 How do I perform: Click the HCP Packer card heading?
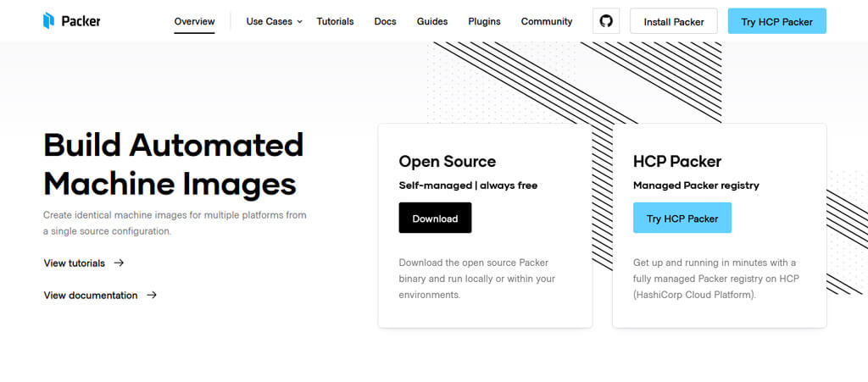677,162
